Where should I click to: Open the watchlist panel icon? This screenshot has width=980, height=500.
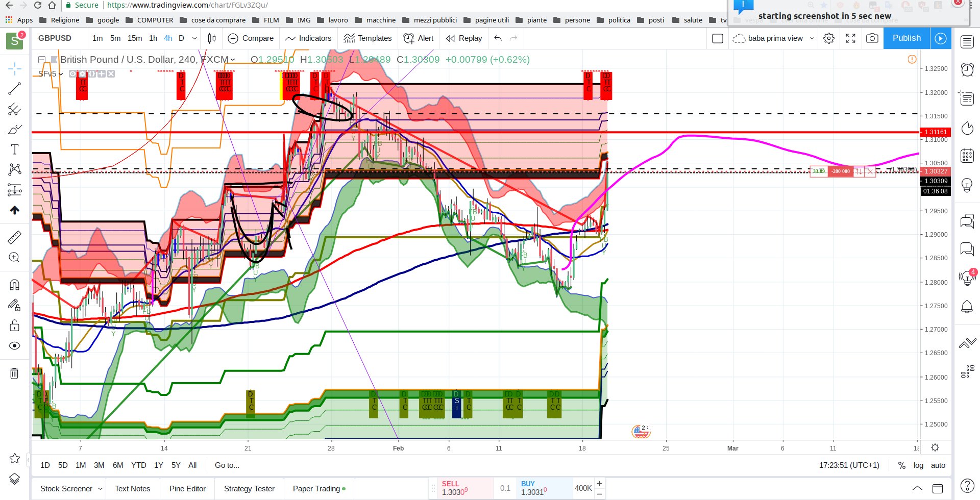point(967,42)
